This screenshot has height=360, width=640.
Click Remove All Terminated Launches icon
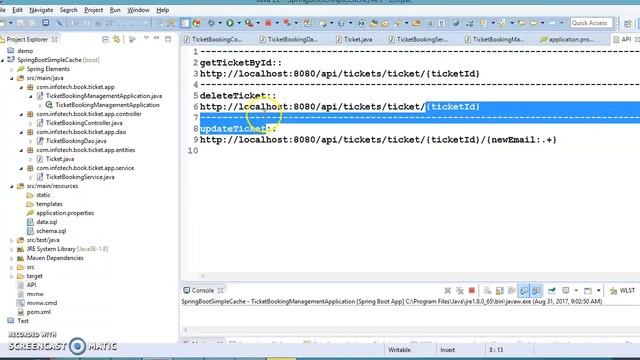tap(460, 291)
